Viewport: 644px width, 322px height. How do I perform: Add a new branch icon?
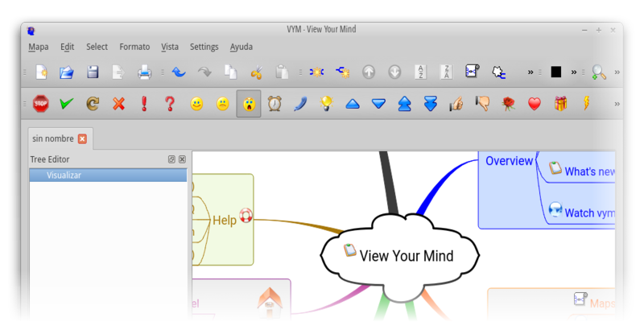(x=342, y=72)
